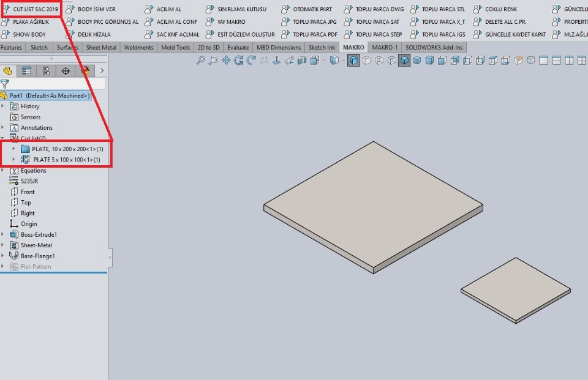Click the tree filter funnel icon
This screenshot has width=588, height=380.
click(x=4, y=84)
